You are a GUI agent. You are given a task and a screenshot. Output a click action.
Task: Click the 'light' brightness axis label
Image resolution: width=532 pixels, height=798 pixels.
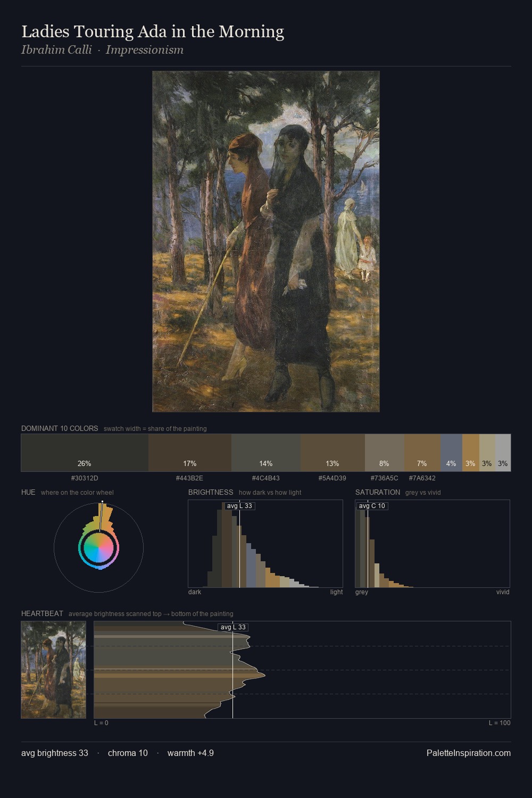pos(337,592)
